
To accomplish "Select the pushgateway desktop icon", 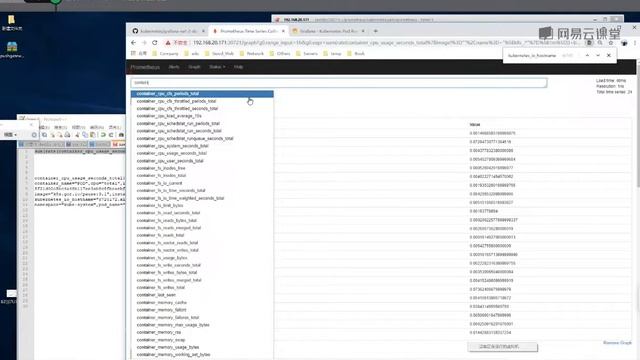I will (12, 50).
